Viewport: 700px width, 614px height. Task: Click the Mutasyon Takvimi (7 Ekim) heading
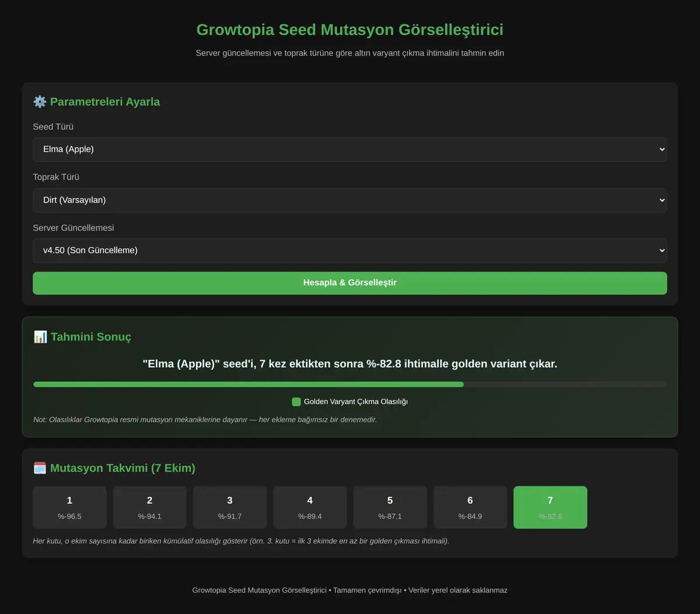coord(123,468)
